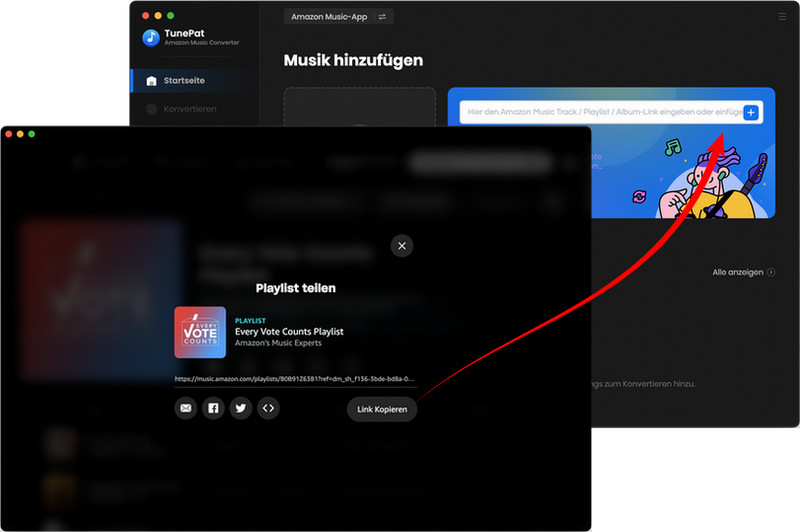
Task: Close the Playlist teilen dialog
Action: point(402,246)
